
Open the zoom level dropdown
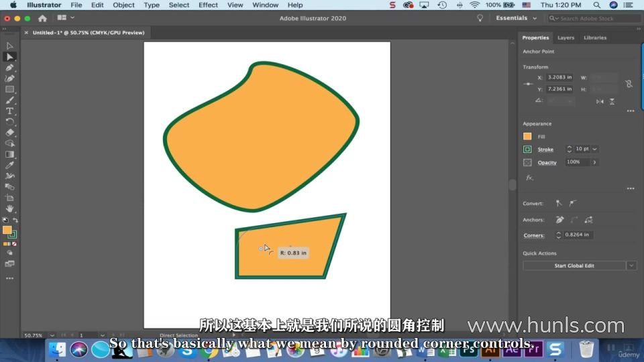(x=52, y=335)
